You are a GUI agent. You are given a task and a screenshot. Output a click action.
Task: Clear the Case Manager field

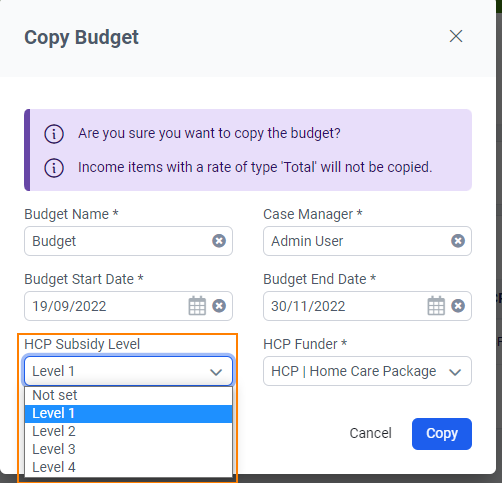click(458, 241)
